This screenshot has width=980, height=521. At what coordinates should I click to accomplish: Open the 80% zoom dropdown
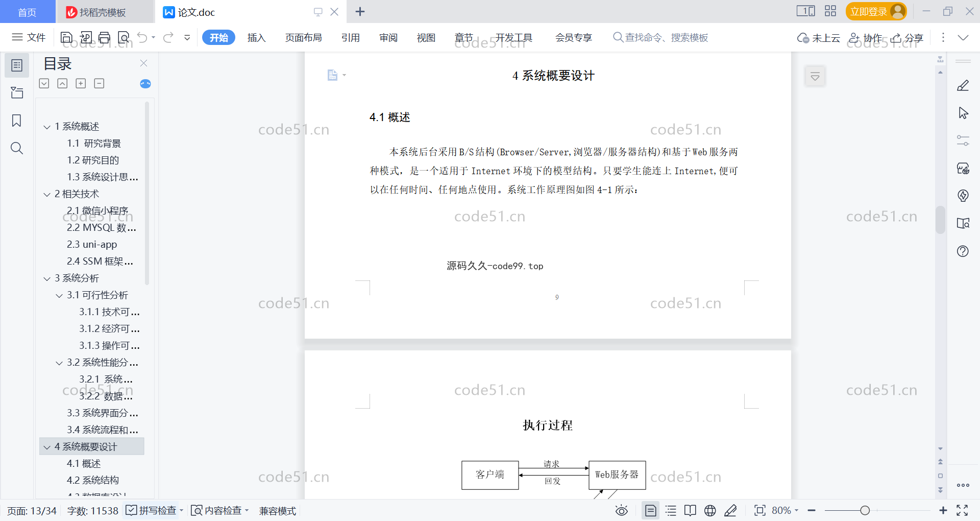(x=796, y=510)
